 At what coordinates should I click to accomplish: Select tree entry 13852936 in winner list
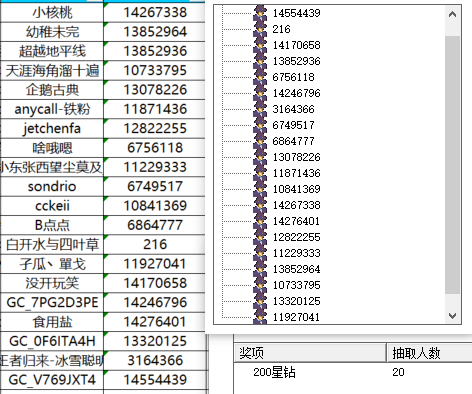pos(296,61)
